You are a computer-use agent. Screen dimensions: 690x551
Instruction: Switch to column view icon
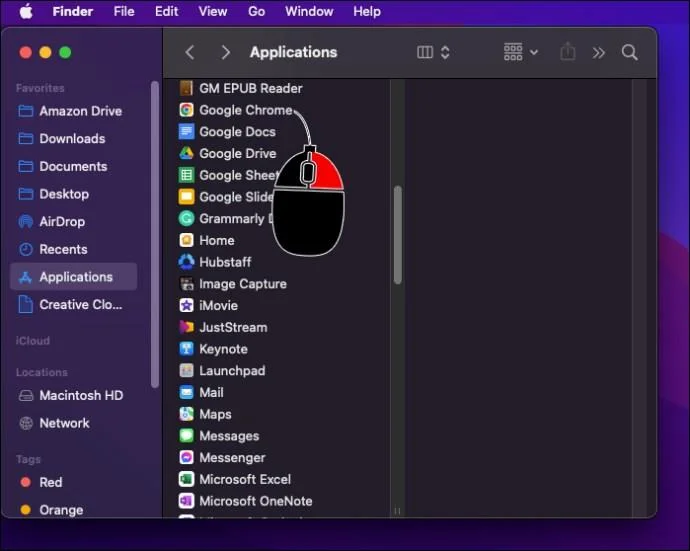coord(425,52)
